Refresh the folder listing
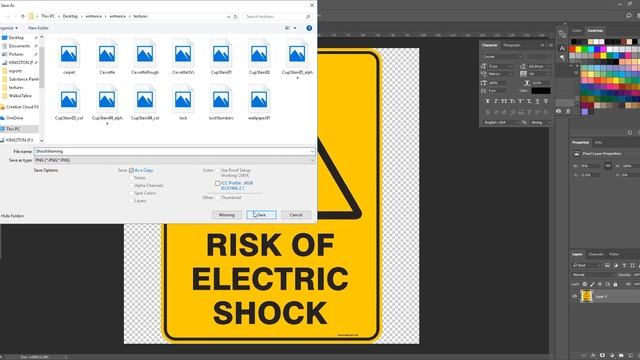 click(x=236, y=17)
